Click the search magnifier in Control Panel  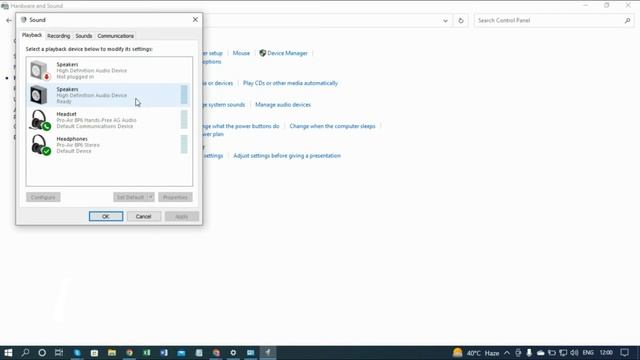click(627, 20)
